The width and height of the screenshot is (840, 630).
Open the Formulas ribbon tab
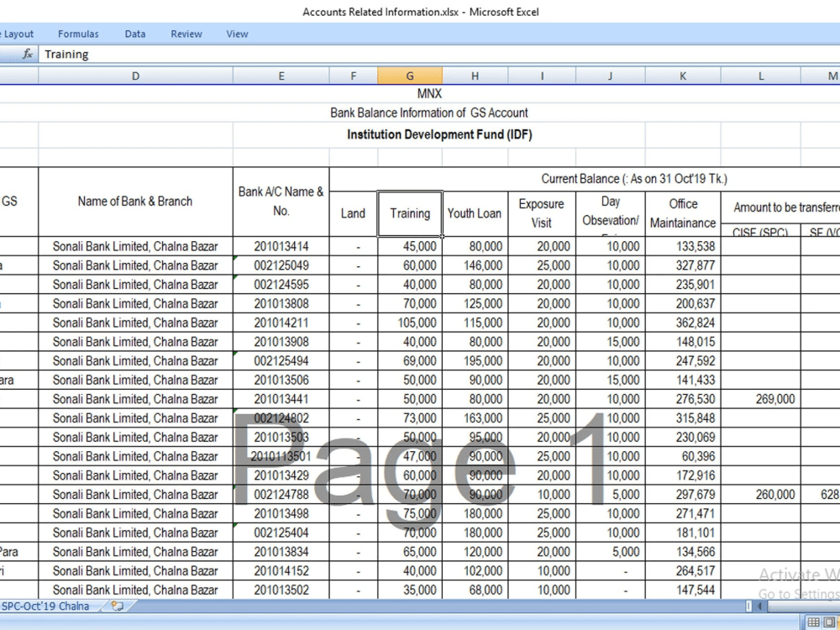click(78, 34)
